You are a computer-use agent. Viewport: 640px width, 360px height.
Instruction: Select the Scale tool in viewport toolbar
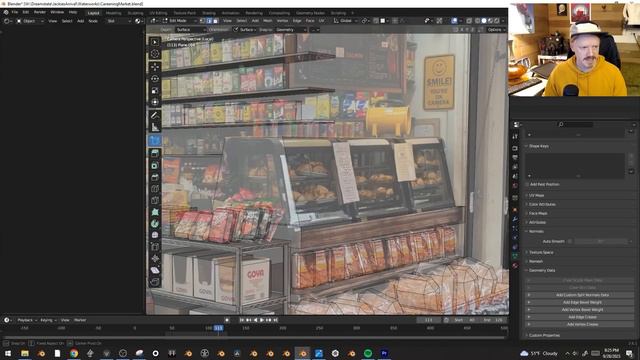(x=155, y=90)
